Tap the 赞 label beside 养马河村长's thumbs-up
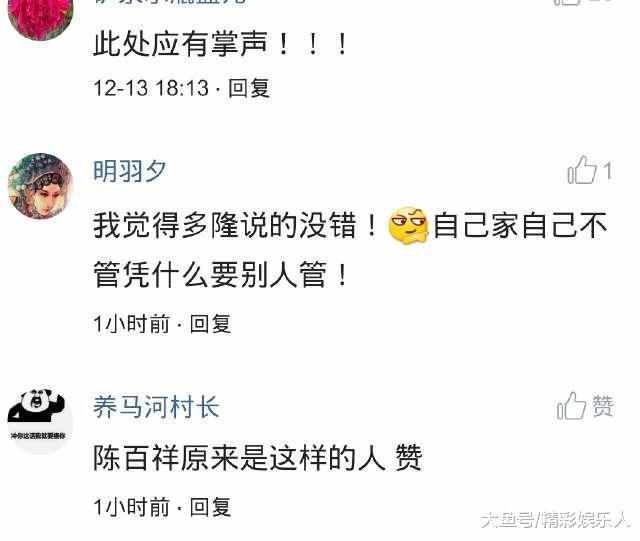 coord(603,406)
